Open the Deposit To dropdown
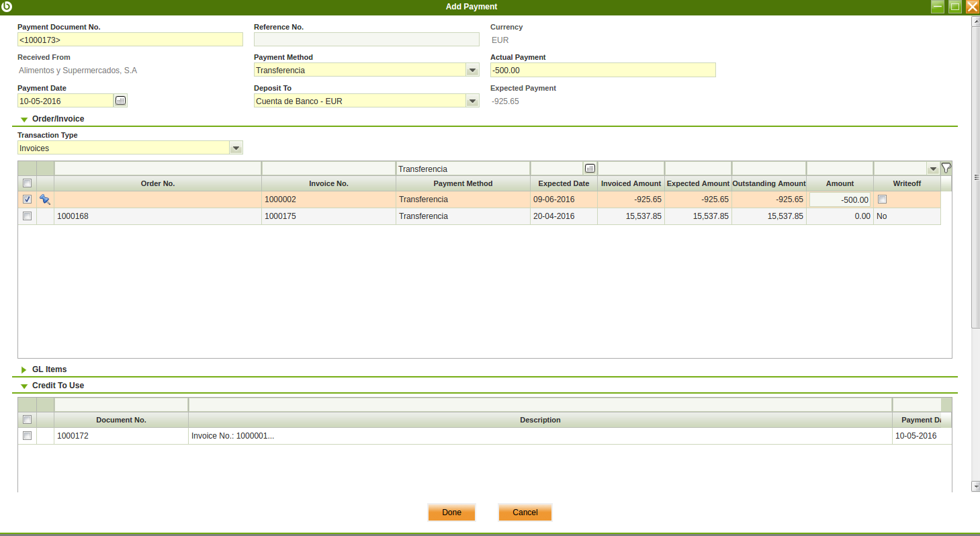Screen dimensions: 980x536 click(x=472, y=101)
